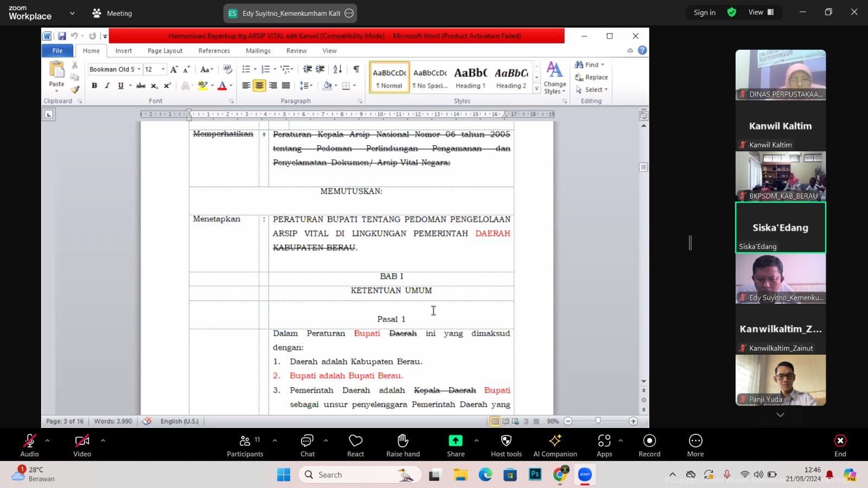The width and height of the screenshot is (868, 488).
Task: Unmute using the Audio microphone icon
Action: 29,441
